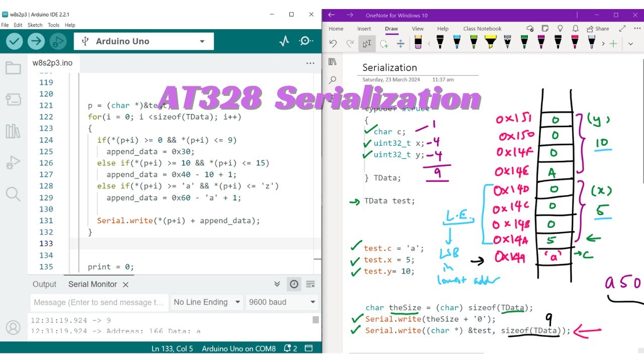Click the lightbulb Tell Me icon
The image size is (644, 362).
[x=560, y=29]
